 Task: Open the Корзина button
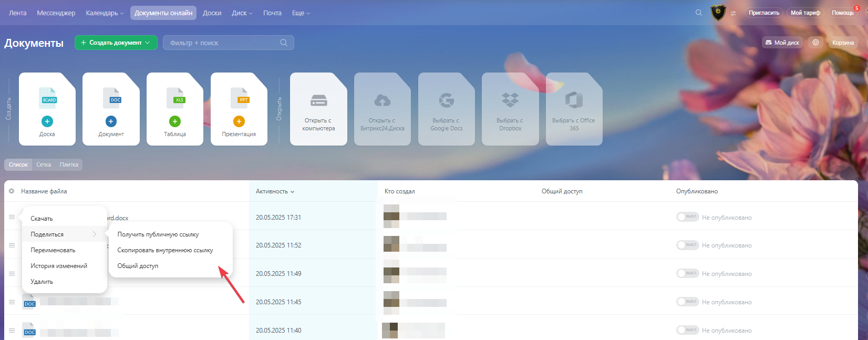tap(843, 43)
